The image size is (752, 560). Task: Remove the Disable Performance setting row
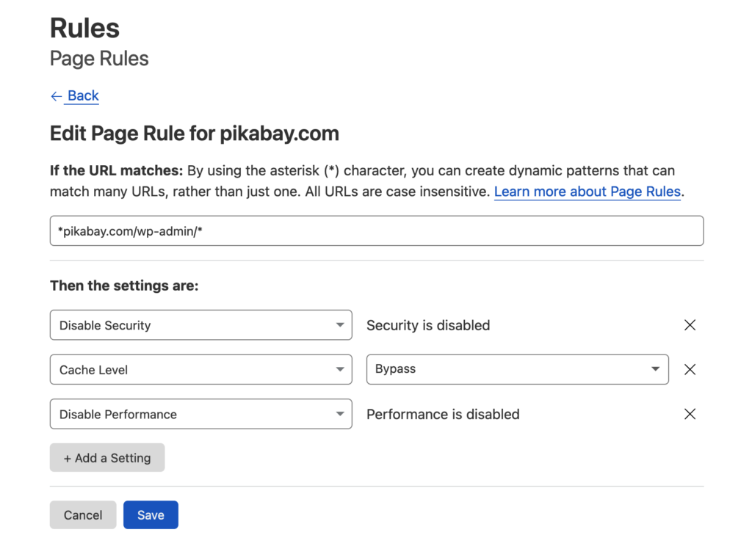(x=690, y=414)
